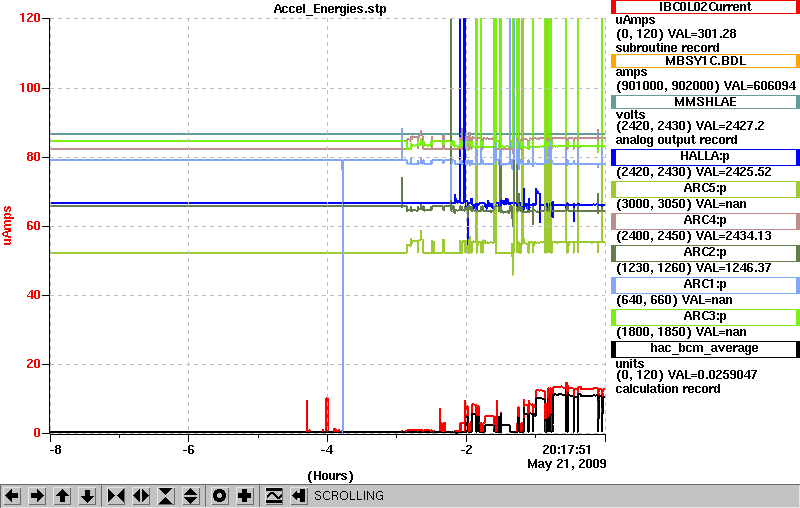Zoom in vertically using hourglass-shaped icon
The height and width of the screenshot is (508, 800).
click(x=166, y=496)
